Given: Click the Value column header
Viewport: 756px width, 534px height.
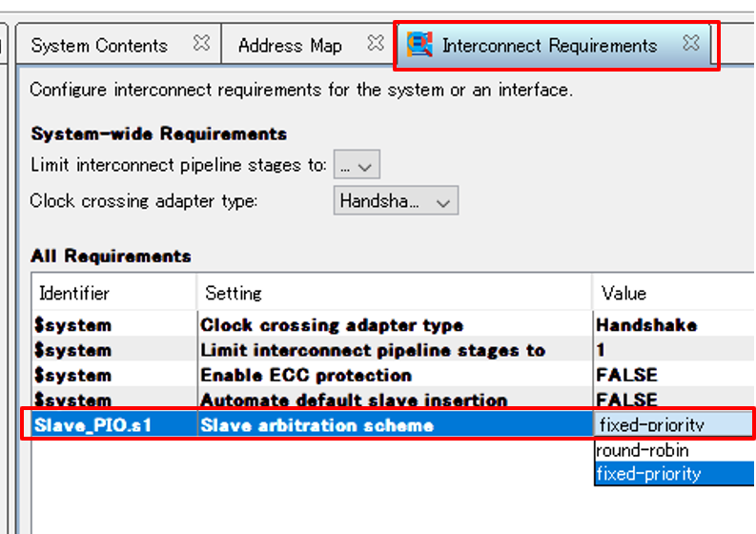Looking at the screenshot, I should tap(624, 294).
